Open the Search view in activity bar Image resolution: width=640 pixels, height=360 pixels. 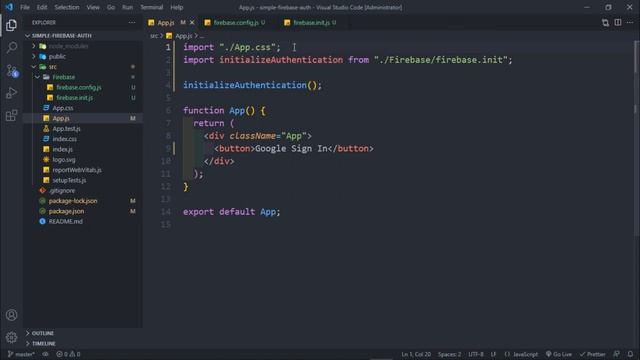11,48
